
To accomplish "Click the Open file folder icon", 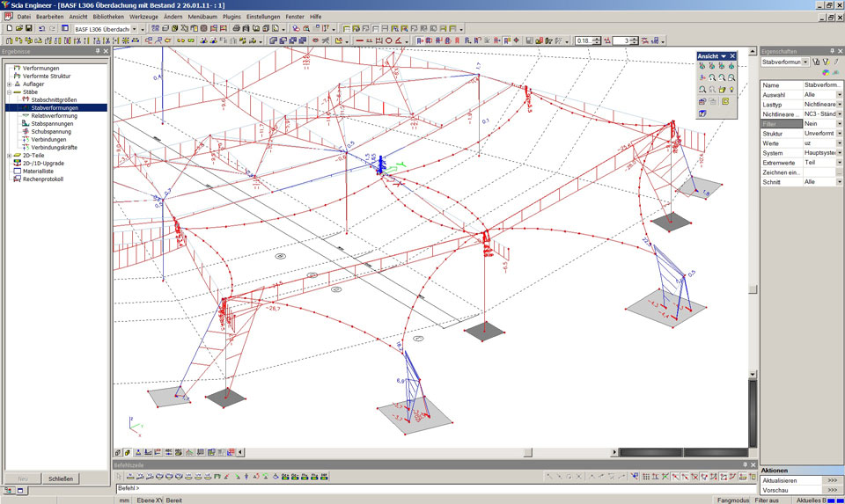I will pyautogui.click(x=18, y=28).
